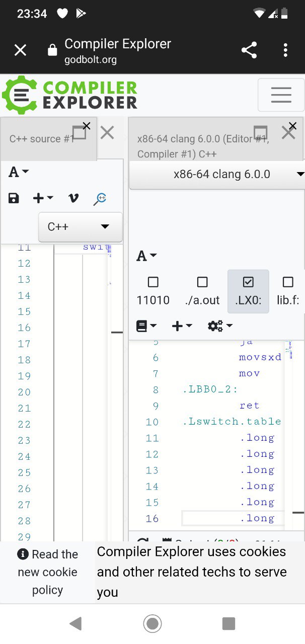The width and height of the screenshot is (305, 644).
Task: Tap Android recent apps button
Action: pyautogui.click(x=229, y=624)
